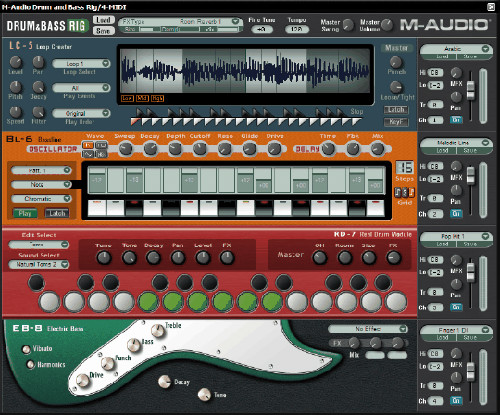Turn the EB-8 Punch knob on pickguard

(107, 363)
